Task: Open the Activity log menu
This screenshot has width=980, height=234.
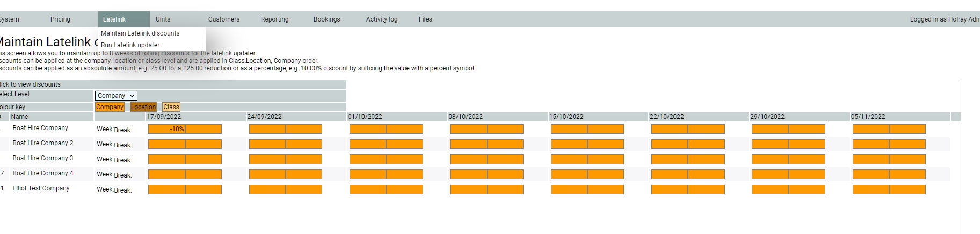Action: (382, 19)
